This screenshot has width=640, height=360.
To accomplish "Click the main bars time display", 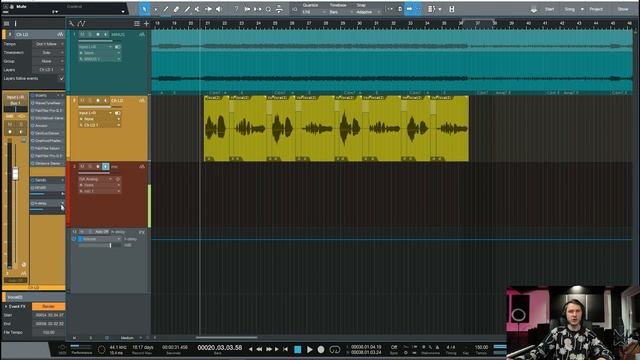I will [x=220, y=348].
